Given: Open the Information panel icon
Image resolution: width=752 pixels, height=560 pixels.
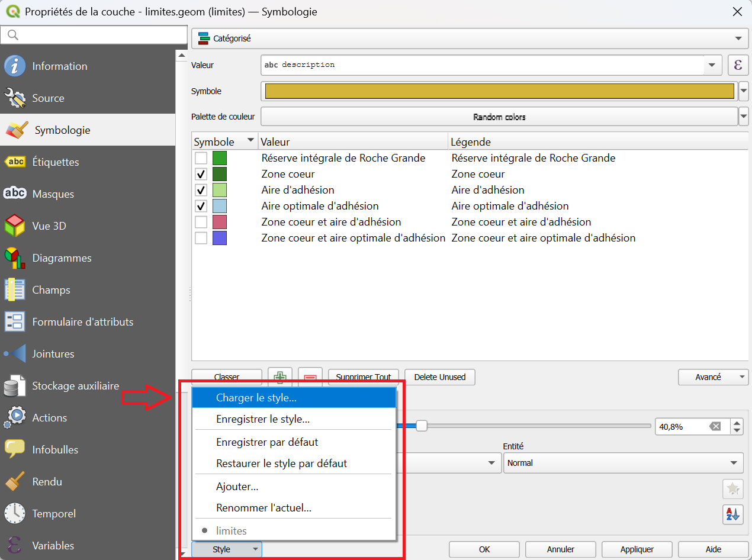Looking at the screenshot, I should (x=15, y=66).
